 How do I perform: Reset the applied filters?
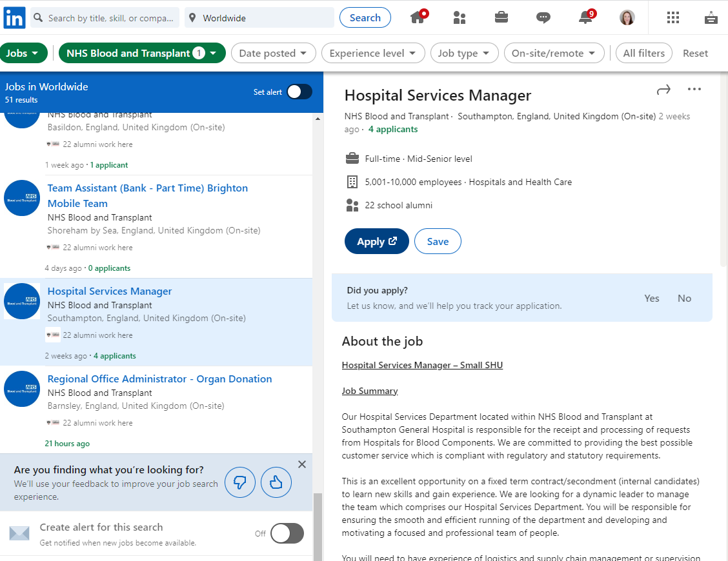(695, 53)
